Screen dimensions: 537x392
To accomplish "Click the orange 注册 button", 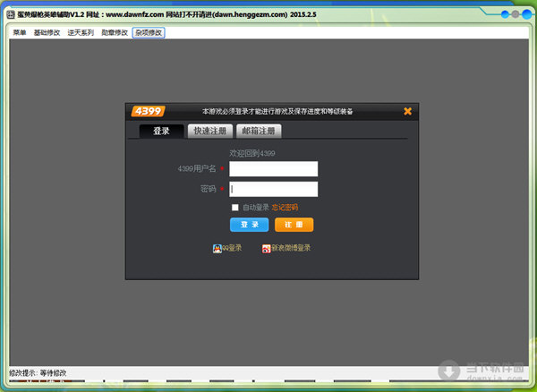I will point(294,225).
